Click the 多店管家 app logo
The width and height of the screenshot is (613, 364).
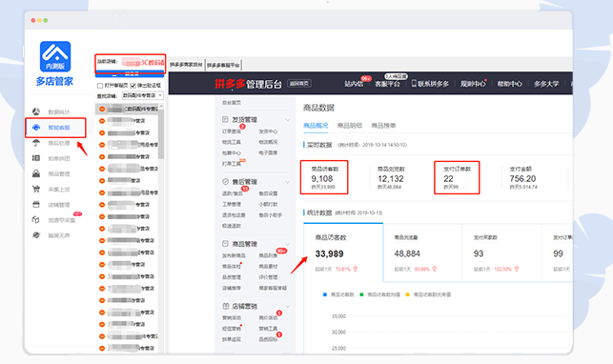(x=55, y=56)
